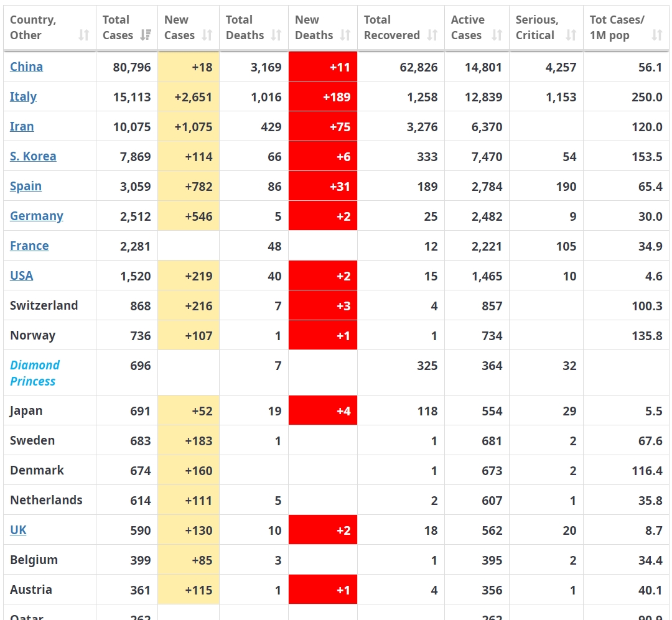Click the sort arrows next to Active Cases
This screenshot has width=672, height=620.
pos(497,35)
